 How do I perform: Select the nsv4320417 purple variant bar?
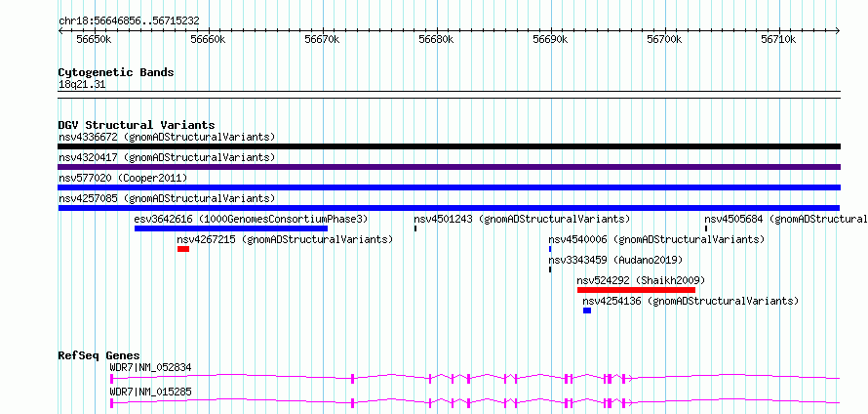click(x=449, y=167)
